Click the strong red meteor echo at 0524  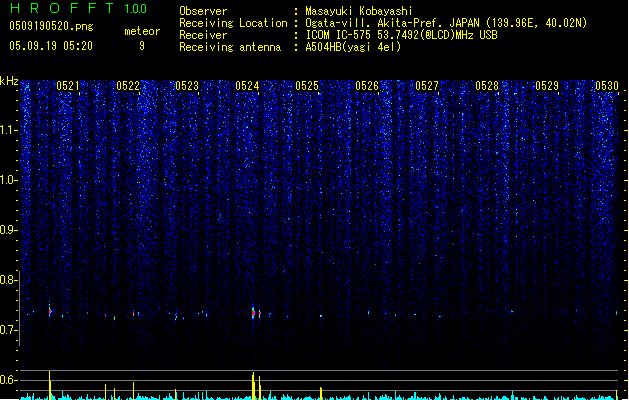pyautogui.click(x=254, y=312)
